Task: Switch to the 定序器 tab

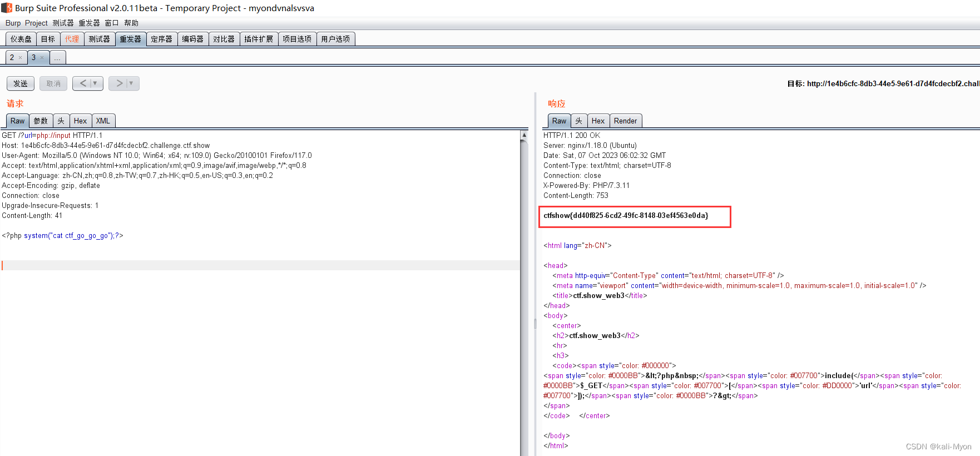Action: (x=162, y=39)
